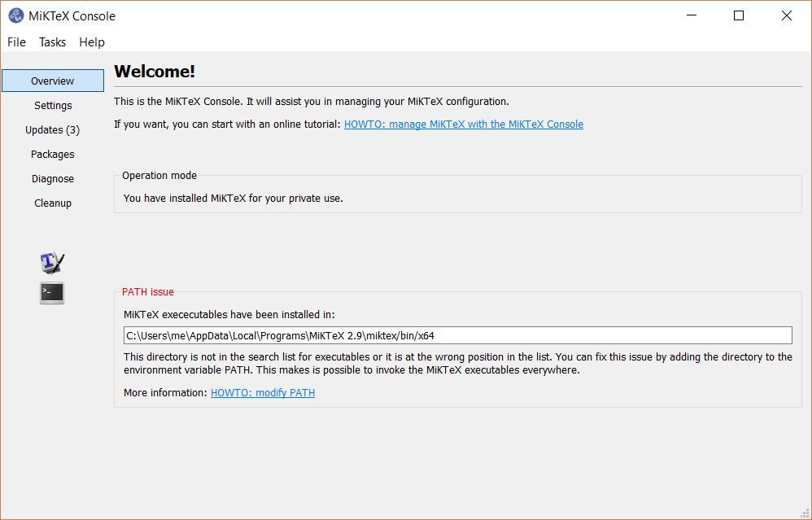The image size is (812, 520).
Task: Open the Diagnose page
Action: [53, 178]
